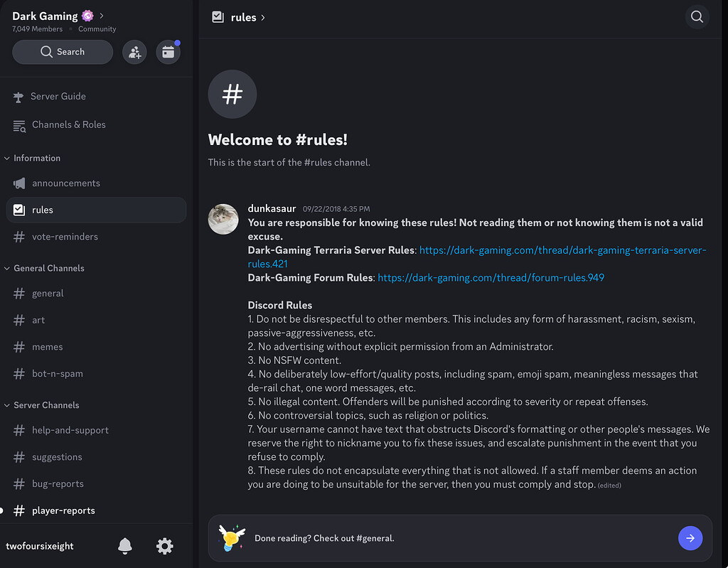This screenshot has width=728, height=568.
Task: Click the Server Guide signpost icon
Action: 19,97
